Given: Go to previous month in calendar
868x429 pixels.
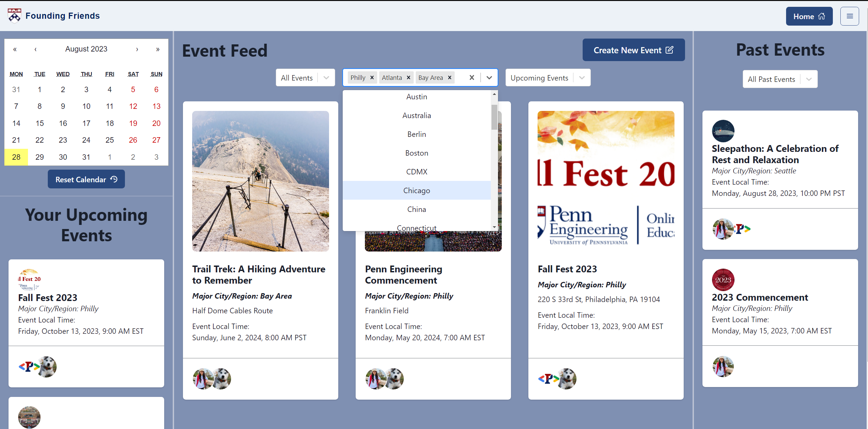Looking at the screenshot, I should click(x=35, y=49).
